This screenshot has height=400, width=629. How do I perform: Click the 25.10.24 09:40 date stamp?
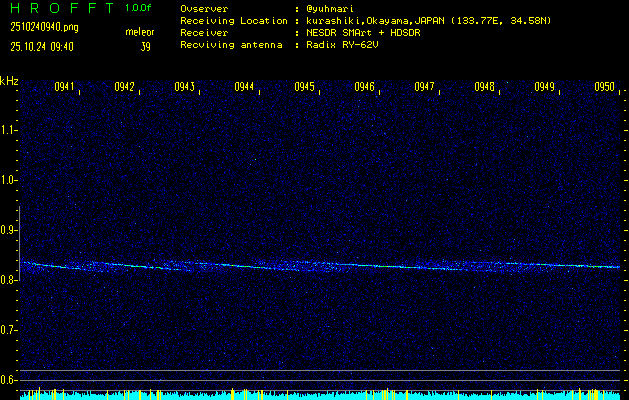[x=40, y=46]
